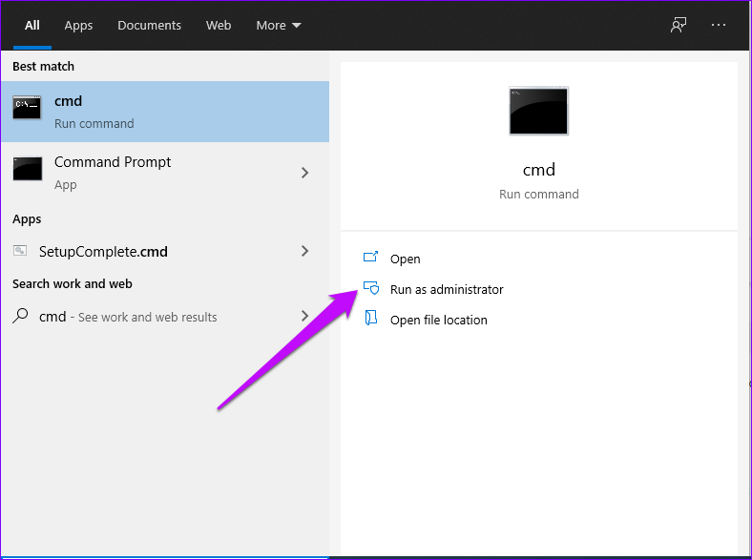The height and width of the screenshot is (560, 752).
Task: Open the feedback person icon in the top bar
Action: pos(679,25)
